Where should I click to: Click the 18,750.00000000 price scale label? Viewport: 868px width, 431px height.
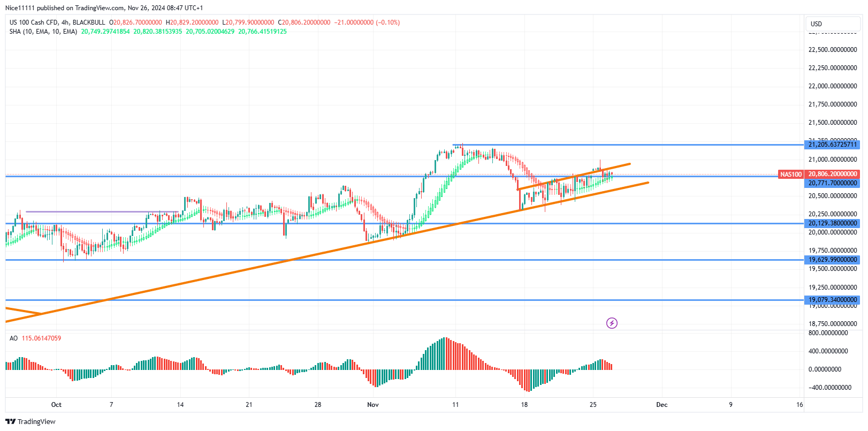click(833, 324)
